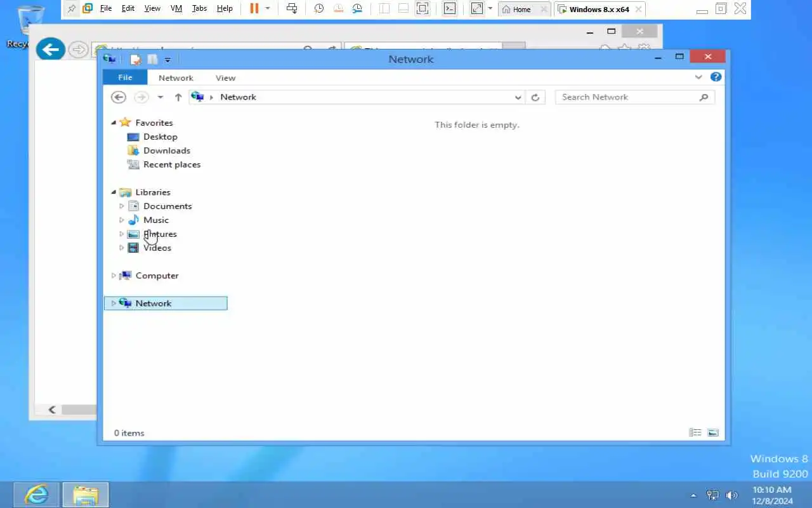Click the network tray icon
The height and width of the screenshot is (508, 812).
click(x=713, y=495)
